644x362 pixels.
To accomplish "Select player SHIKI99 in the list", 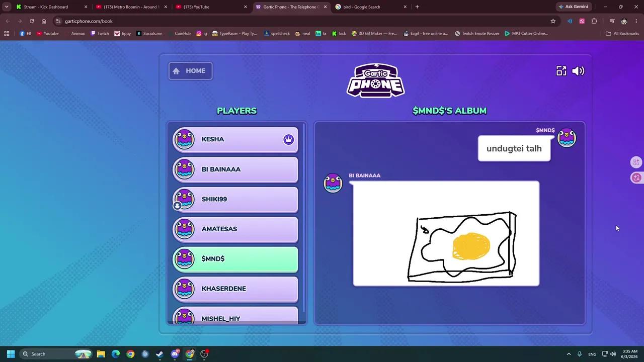I will [x=235, y=199].
